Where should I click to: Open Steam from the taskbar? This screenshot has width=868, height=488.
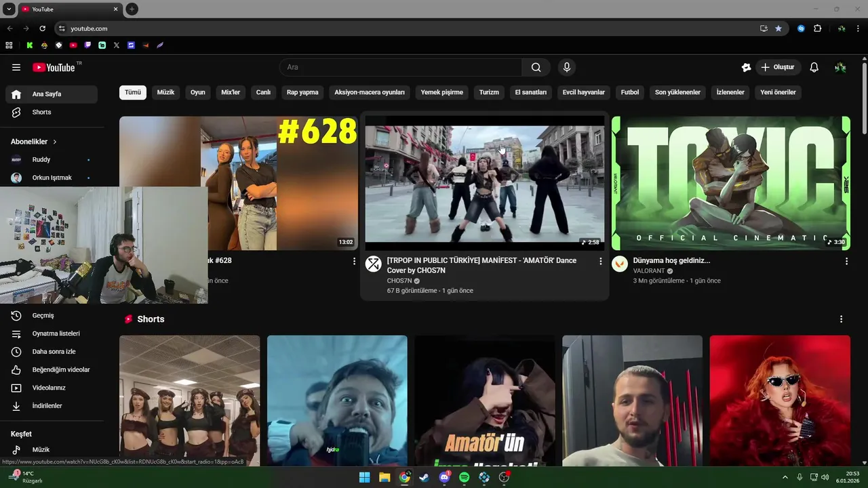(424, 477)
